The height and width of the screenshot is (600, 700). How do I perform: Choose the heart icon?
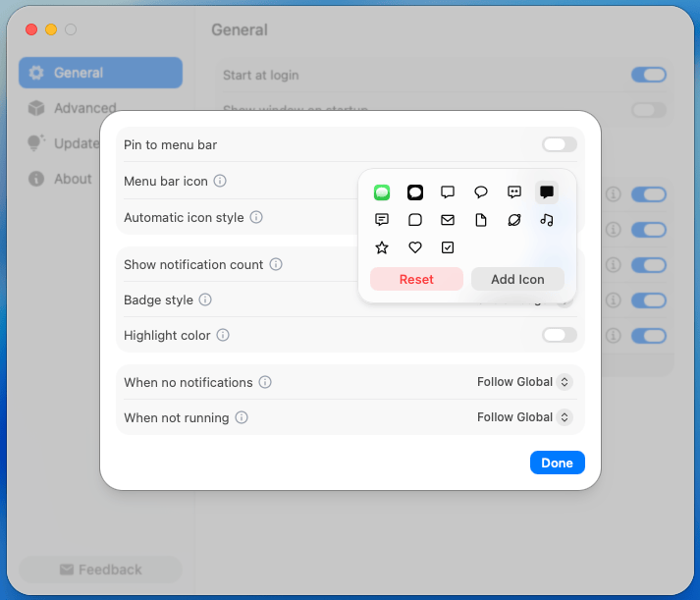(415, 247)
